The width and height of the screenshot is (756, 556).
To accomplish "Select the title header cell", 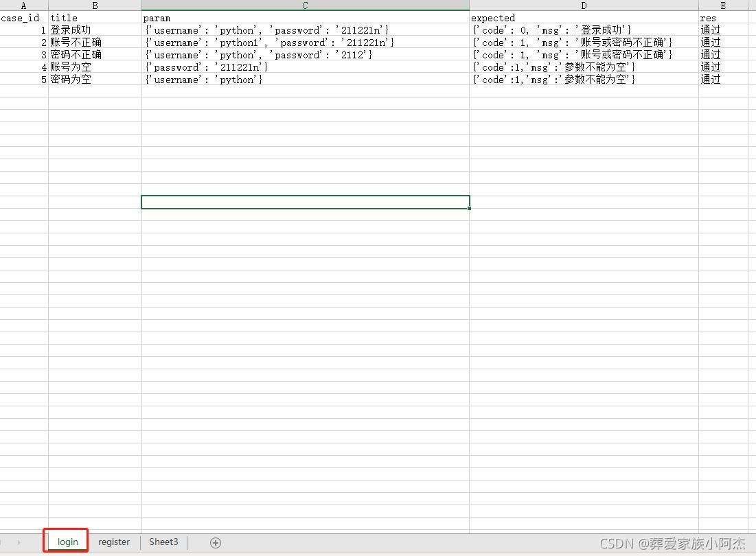I will (x=95, y=18).
